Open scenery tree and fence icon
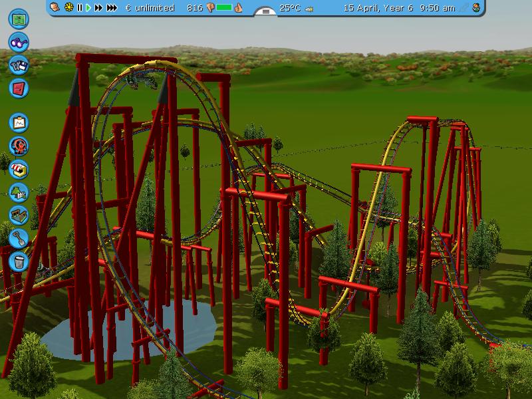Image resolution: width=532 pixels, height=399 pixels. (19, 192)
